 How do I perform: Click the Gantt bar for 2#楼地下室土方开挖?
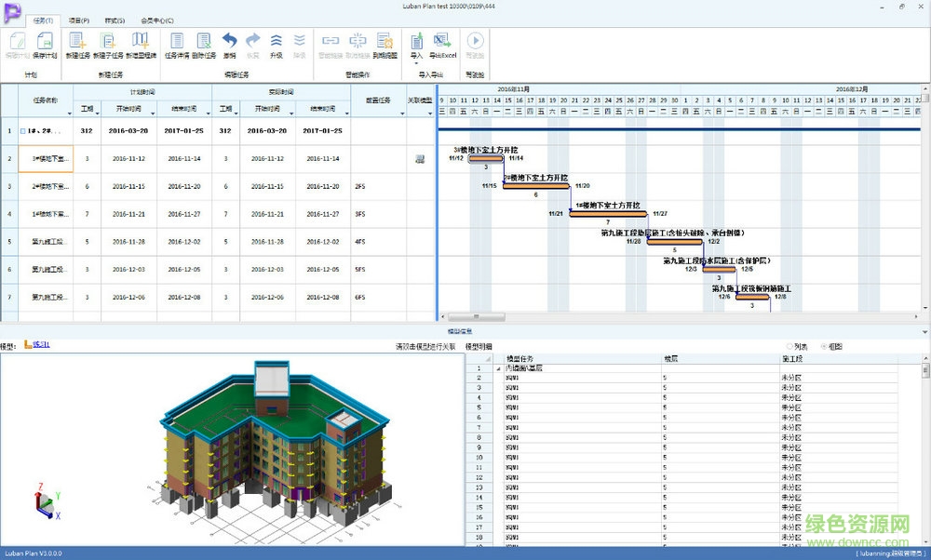(x=535, y=186)
